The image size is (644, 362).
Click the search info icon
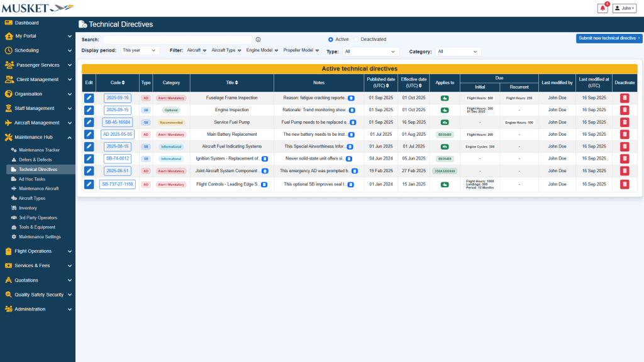[x=258, y=39]
